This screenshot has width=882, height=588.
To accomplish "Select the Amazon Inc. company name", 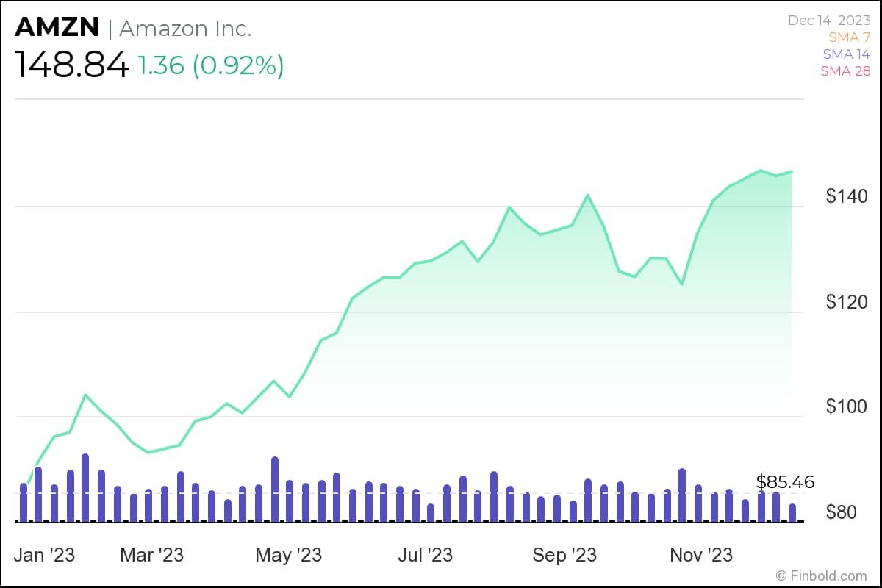I will [x=185, y=29].
